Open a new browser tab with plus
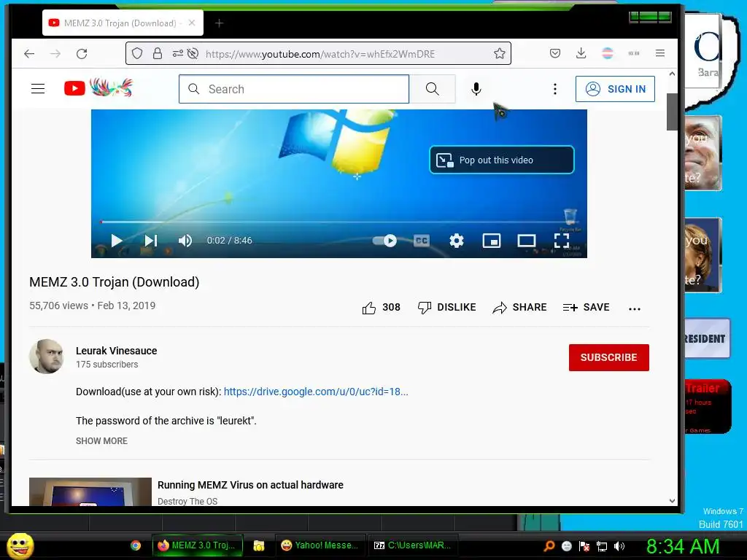The width and height of the screenshot is (747, 560). pos(219,23)
